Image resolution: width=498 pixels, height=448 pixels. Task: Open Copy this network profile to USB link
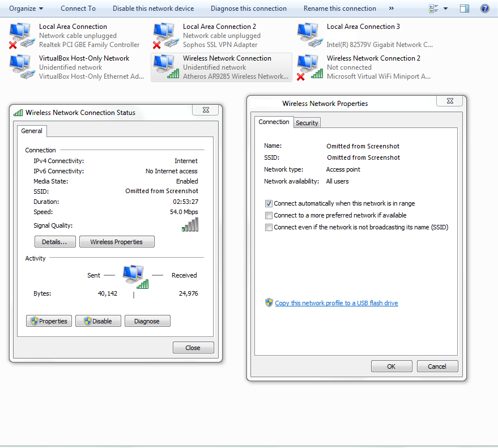click(x=336, y=303)
